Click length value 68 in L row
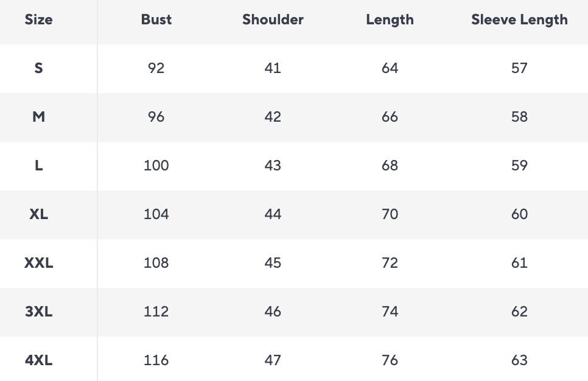The height and width of the screenshot is (381, 588). pos(390,166)
